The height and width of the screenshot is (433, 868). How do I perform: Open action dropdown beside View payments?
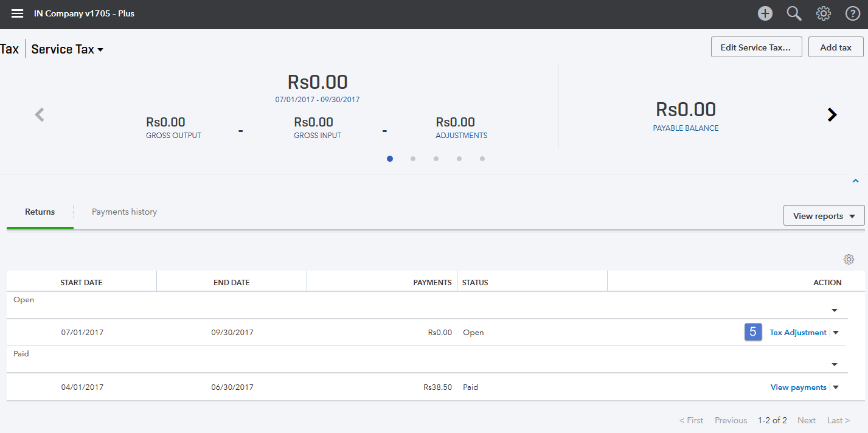[836, 387]
